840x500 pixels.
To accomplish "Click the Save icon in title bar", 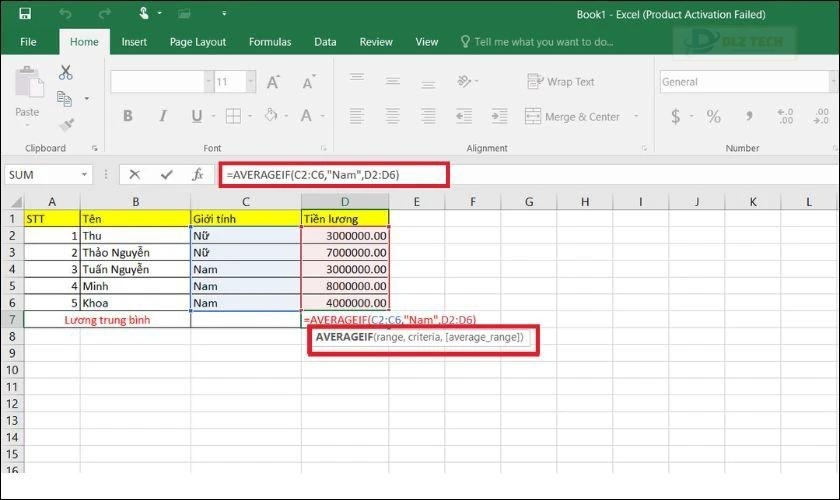I will point(24,14).
